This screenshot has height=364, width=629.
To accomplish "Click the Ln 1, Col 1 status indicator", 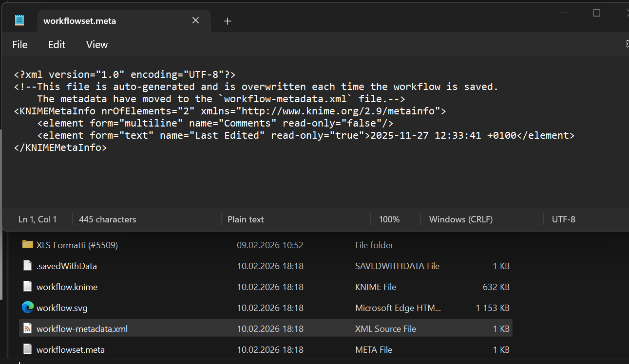I will 38,219.
